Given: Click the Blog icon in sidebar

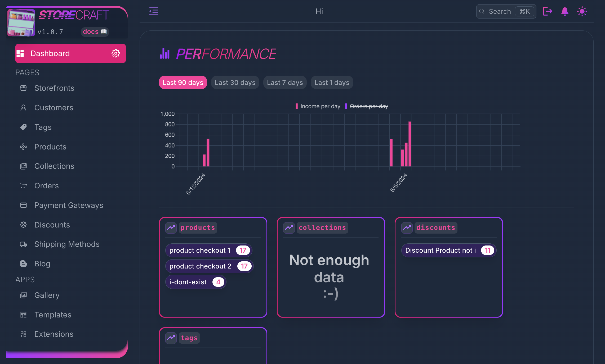Looking at the screenshot, I should 23,263.
